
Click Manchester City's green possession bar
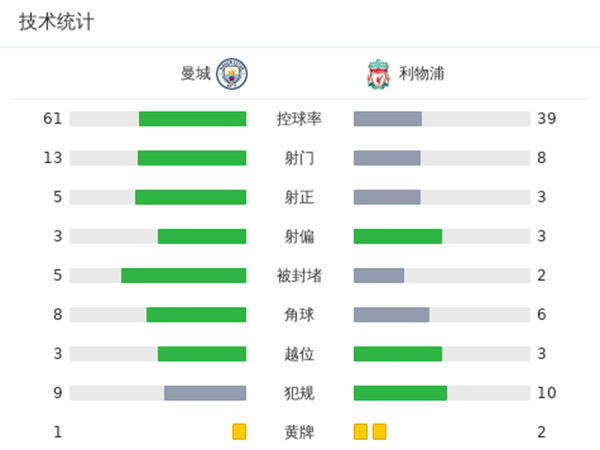click(192, 119)
